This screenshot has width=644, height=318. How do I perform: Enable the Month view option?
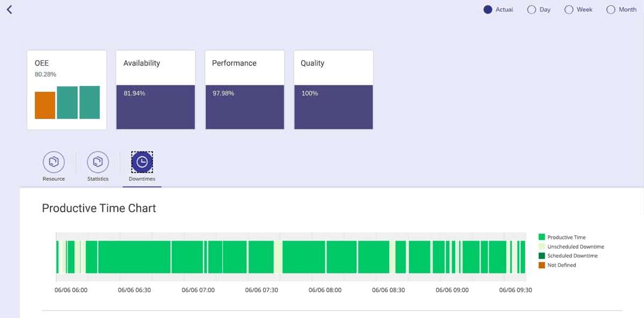pyautogui.click(x=610, y=9)
